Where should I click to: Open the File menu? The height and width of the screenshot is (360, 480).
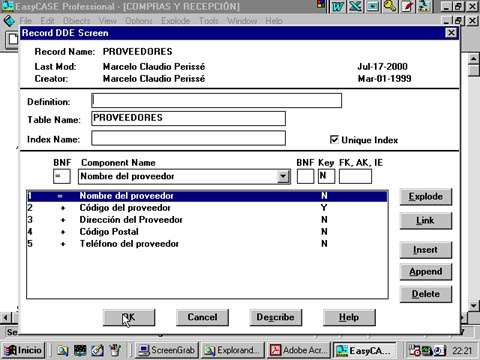[x=25, y=21]
